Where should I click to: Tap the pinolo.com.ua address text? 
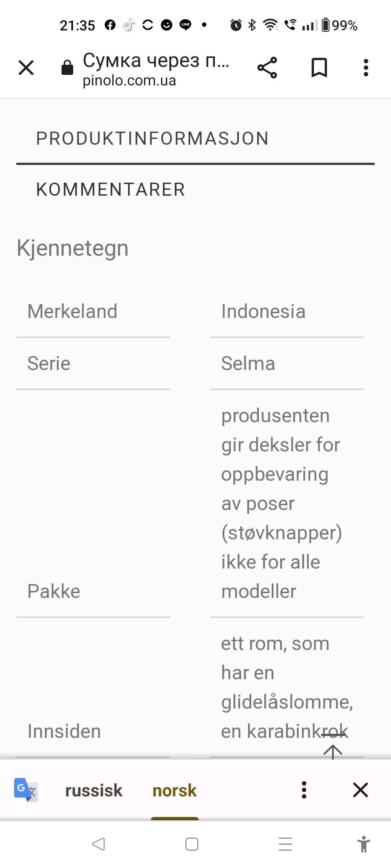130,81
